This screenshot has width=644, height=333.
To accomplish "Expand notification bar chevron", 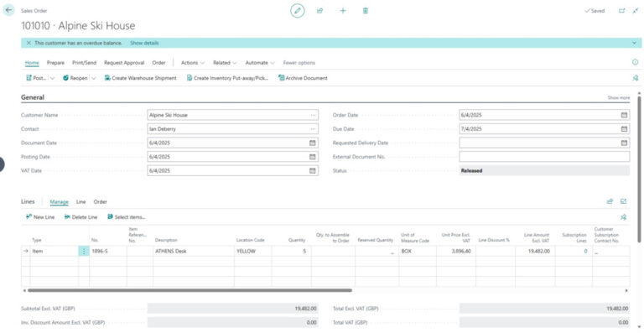I will point(635,43).
